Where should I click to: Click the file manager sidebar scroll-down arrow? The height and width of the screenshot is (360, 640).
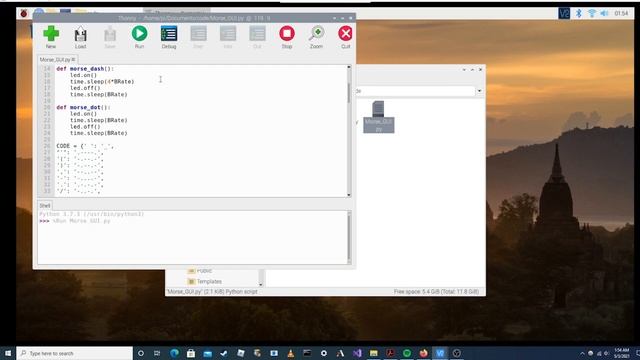pyautogui.click(x=261, y=284)
